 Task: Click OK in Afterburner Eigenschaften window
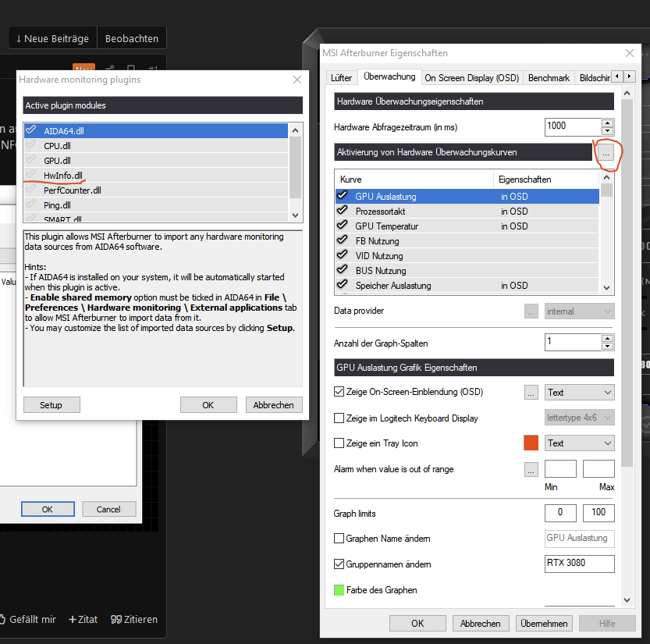(x=417, y=623)
